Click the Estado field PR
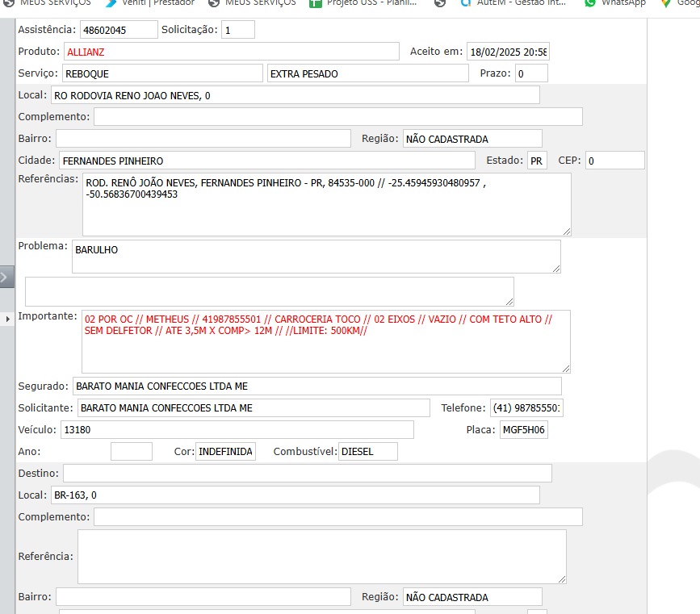Image resolution: width=700 pixels, height=614 pixels. [537, 161]
